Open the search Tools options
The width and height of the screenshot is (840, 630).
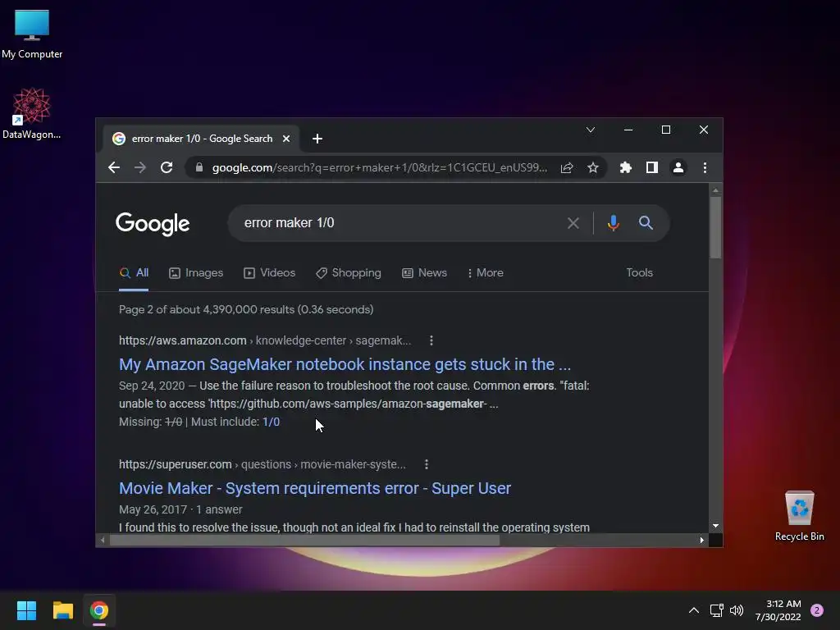[640, 272]
